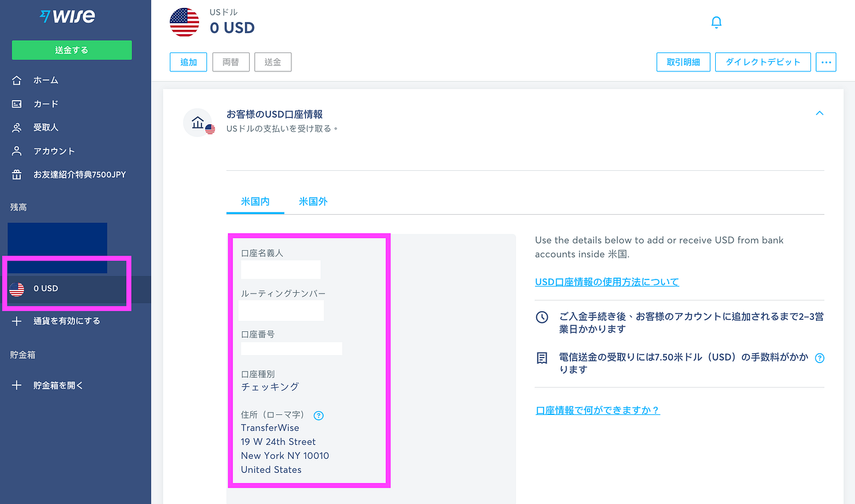The height and width of the screenshot is (504, 855).
Task: Click the recipients (受取人) icon
Action: point(16,128)
